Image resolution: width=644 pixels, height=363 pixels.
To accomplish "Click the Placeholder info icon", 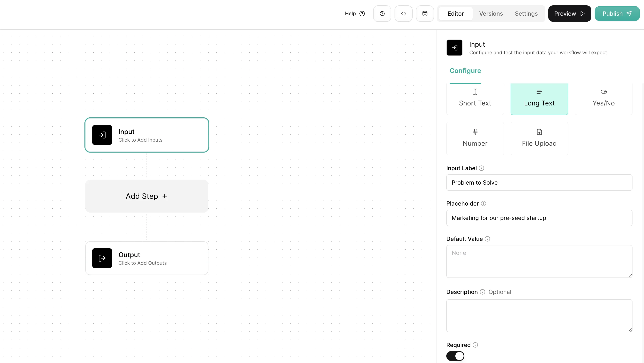I will (x=484, y=203).
